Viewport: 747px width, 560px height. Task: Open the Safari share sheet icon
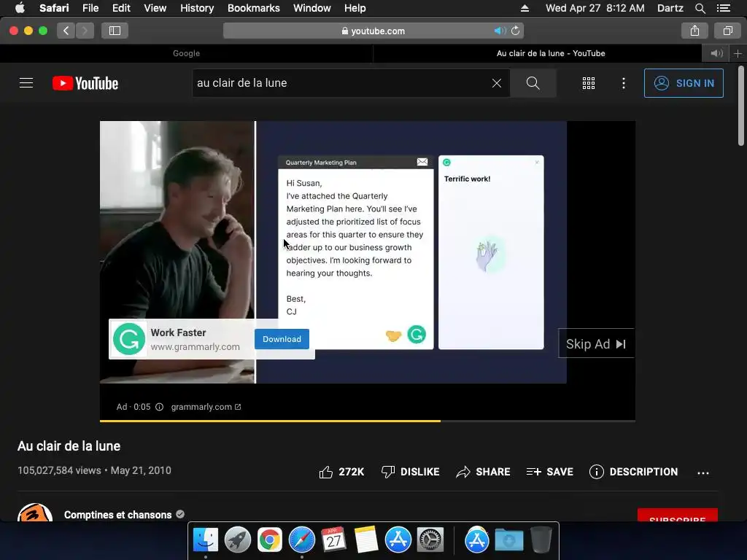pyautogui.click(x=694, y=31)
